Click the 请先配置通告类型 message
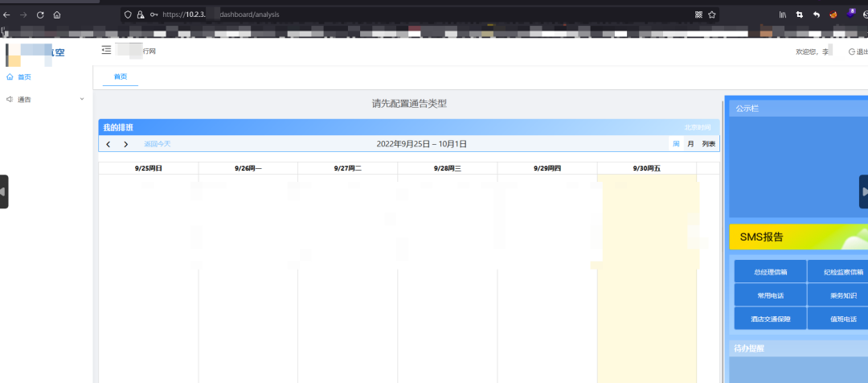Image resolution: width=868 pixels, height=383 pixels. 409,103
